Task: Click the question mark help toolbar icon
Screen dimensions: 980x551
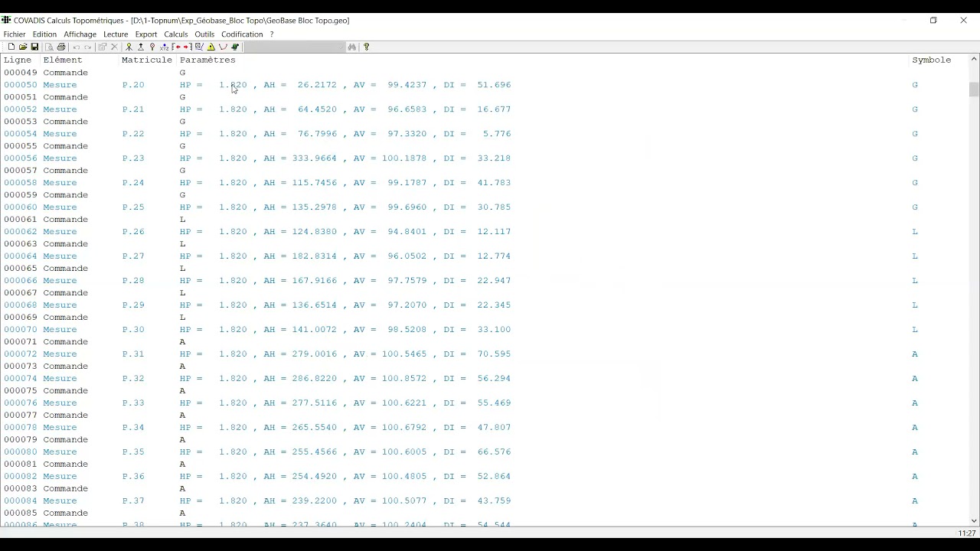Action: tap(366, 47)
